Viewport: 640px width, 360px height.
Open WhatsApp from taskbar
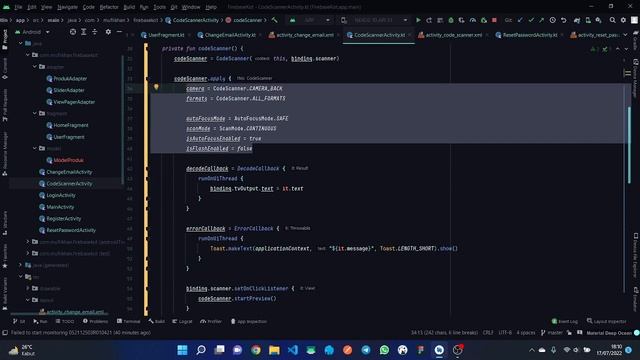[x=384, y=350]
